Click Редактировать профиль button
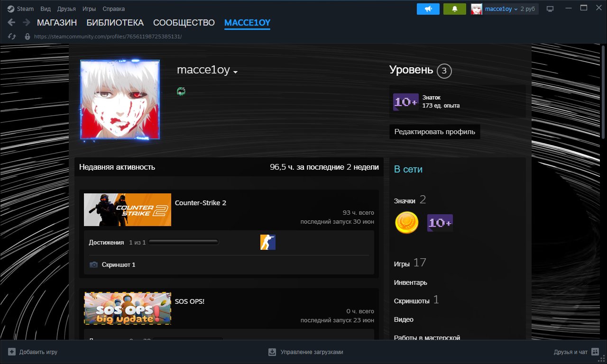This screenshot has width=607, height=364. point(435,132)
